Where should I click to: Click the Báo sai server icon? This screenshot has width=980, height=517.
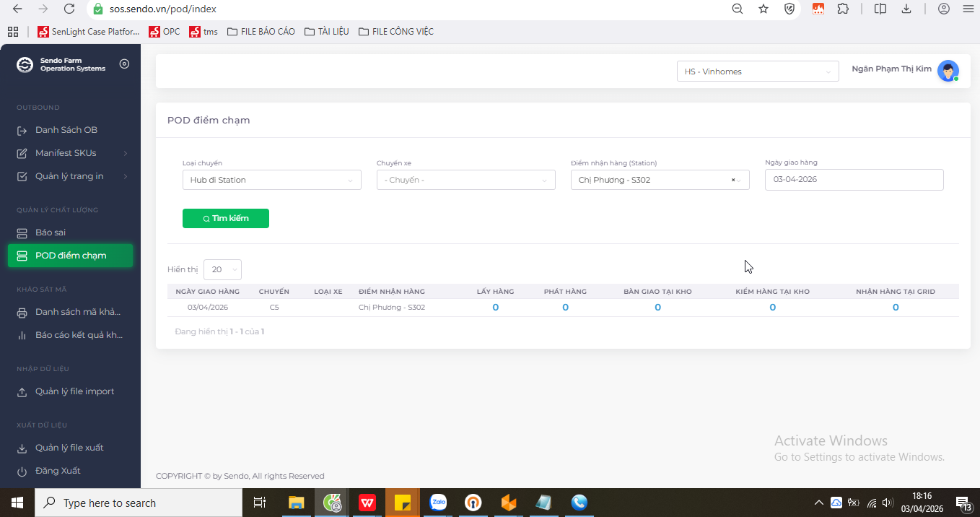click(22, 233)
